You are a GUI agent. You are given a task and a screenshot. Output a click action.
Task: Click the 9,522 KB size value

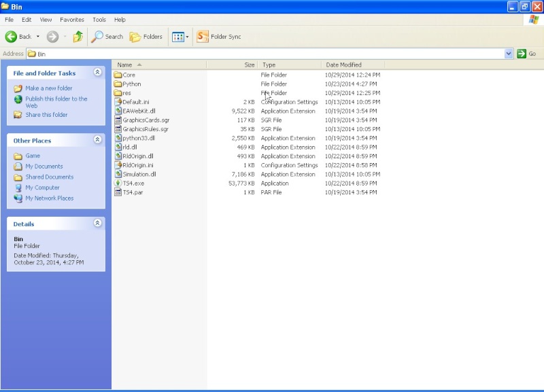[x=243, y=111]
